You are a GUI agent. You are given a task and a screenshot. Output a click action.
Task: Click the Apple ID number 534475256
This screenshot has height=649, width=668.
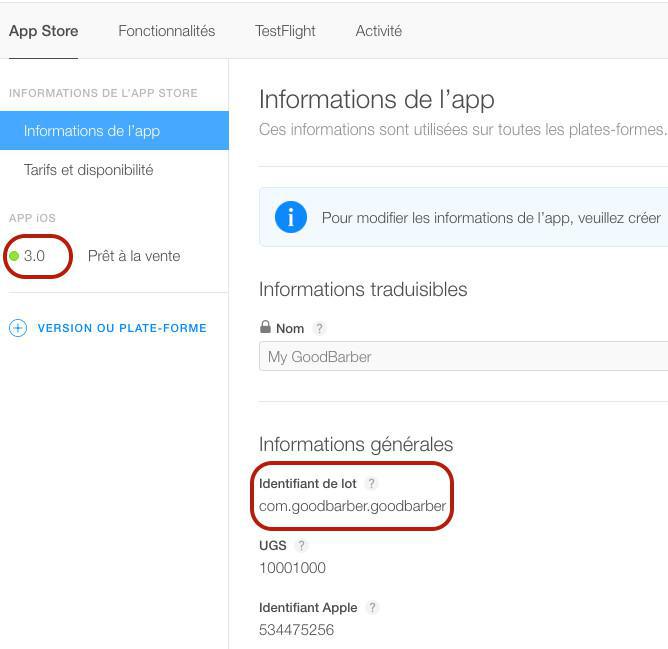point(296,630)
